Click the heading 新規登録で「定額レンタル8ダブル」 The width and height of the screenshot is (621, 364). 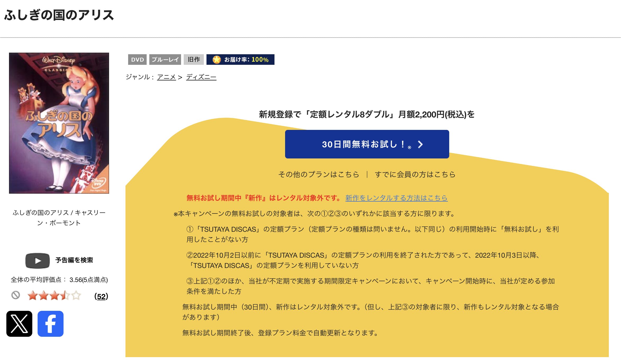367,114
